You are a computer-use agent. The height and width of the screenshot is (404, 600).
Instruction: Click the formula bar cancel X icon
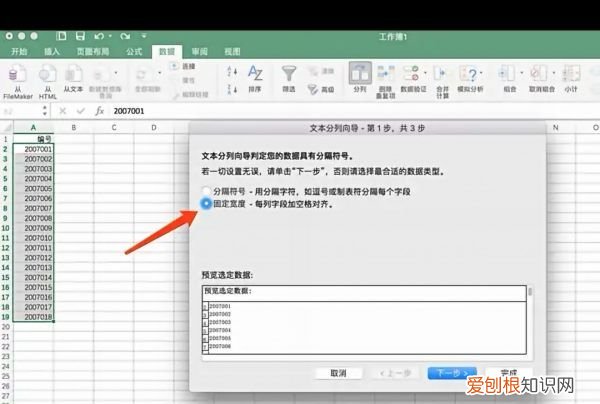click(x=63, y=111)
